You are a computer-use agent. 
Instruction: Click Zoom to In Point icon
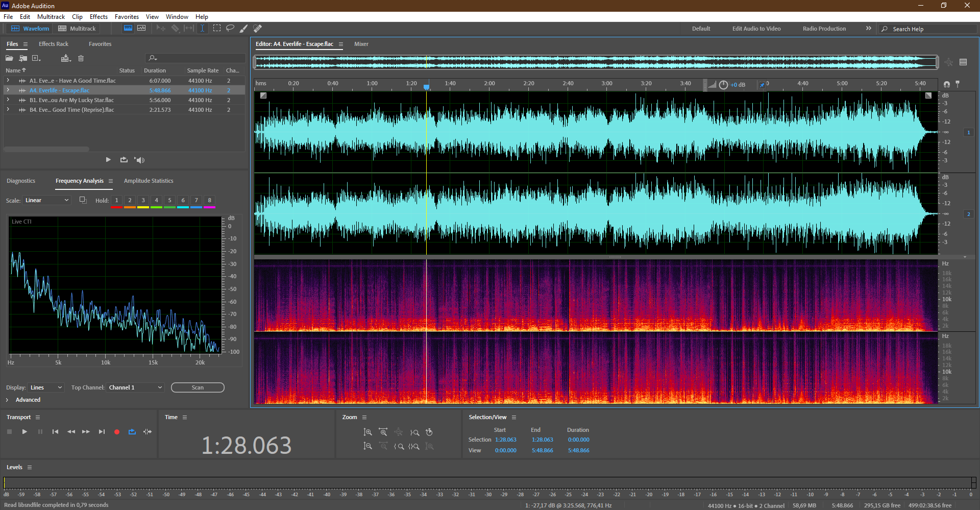tap(399, 446)
